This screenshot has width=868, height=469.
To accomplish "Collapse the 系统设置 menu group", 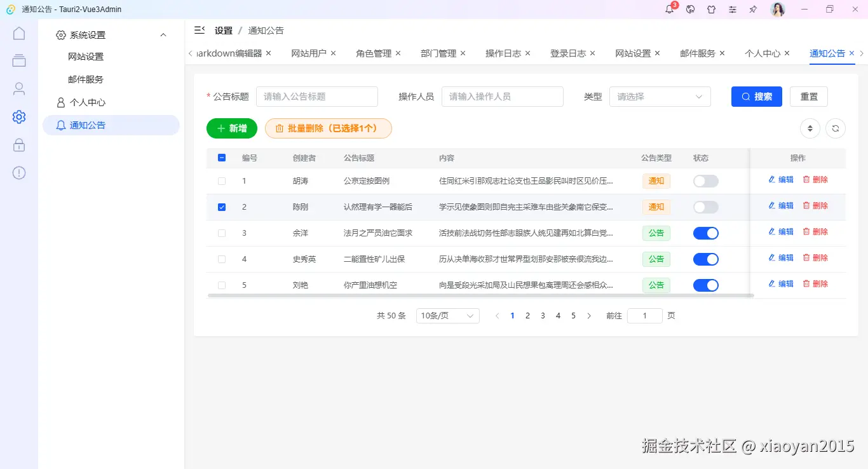I will (x=163, y=34).
